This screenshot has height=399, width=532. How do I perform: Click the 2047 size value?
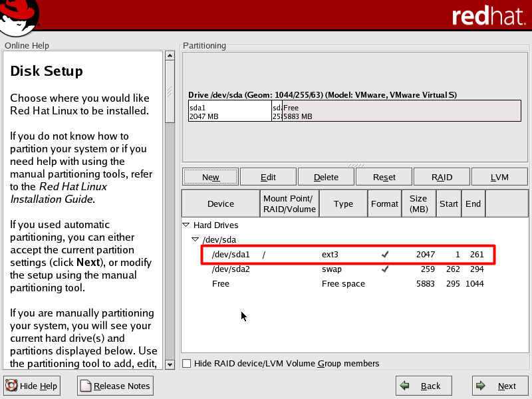[426, 255]
